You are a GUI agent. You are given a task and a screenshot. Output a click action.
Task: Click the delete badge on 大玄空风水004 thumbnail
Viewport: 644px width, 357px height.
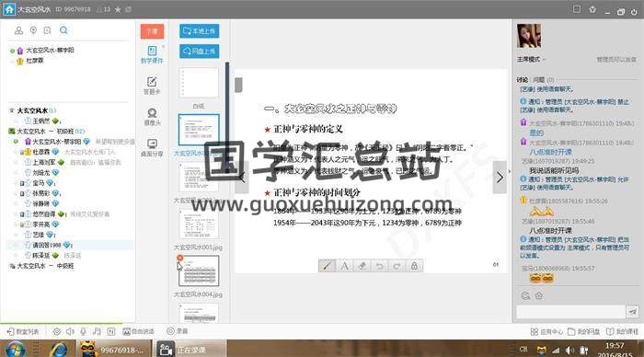click(x=180, y=258)
